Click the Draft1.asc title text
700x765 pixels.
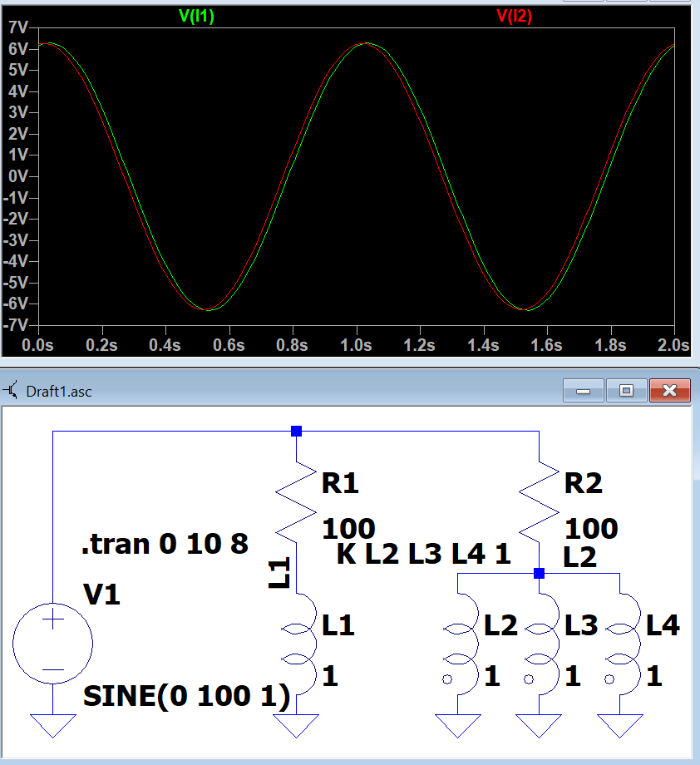click(x=58, y=392)
